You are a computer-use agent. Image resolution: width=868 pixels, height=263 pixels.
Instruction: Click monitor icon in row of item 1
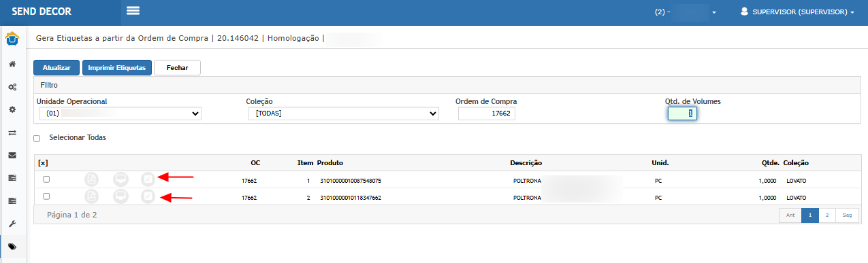click(120, 179)
